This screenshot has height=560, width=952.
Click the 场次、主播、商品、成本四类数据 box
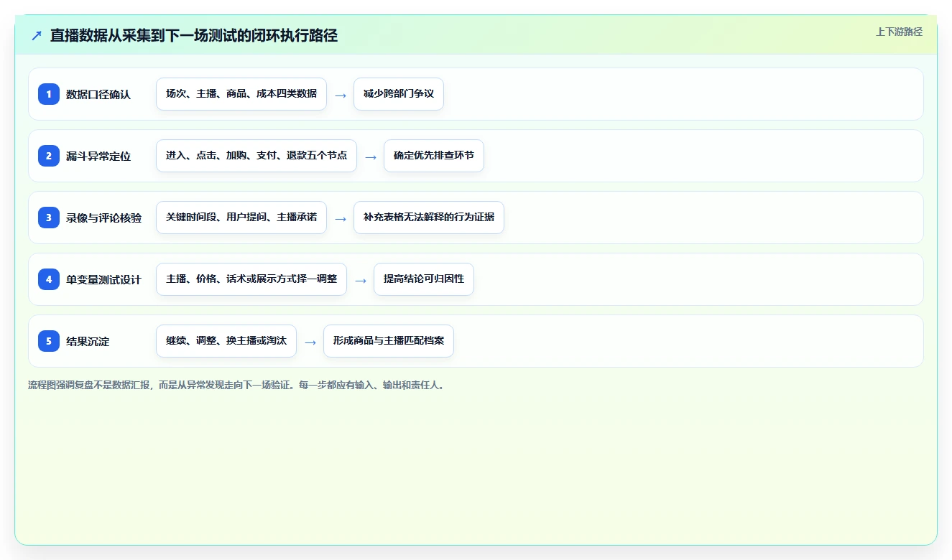[x=241, y=94]
